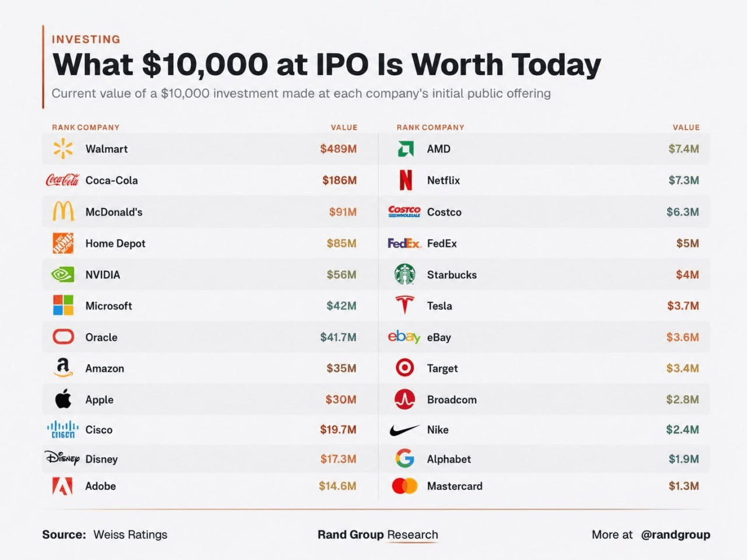This screenshot has width=747, height=560.
Task: Click the NVIDIA green eye logo
Action: click(x=63, y=274)
